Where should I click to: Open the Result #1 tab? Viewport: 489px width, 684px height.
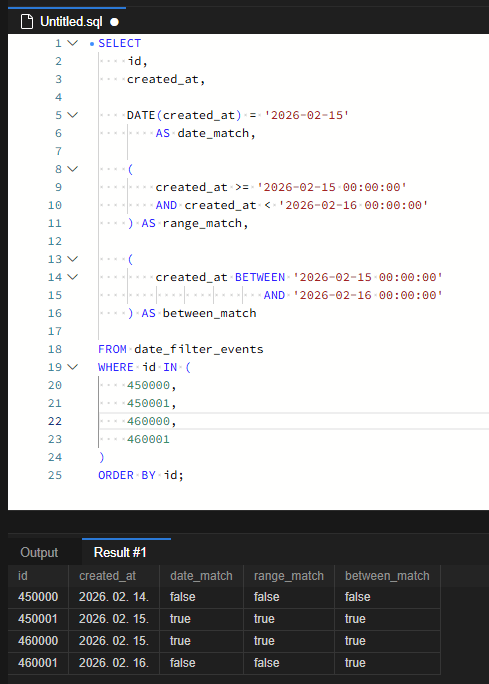(x=120, y=552)
